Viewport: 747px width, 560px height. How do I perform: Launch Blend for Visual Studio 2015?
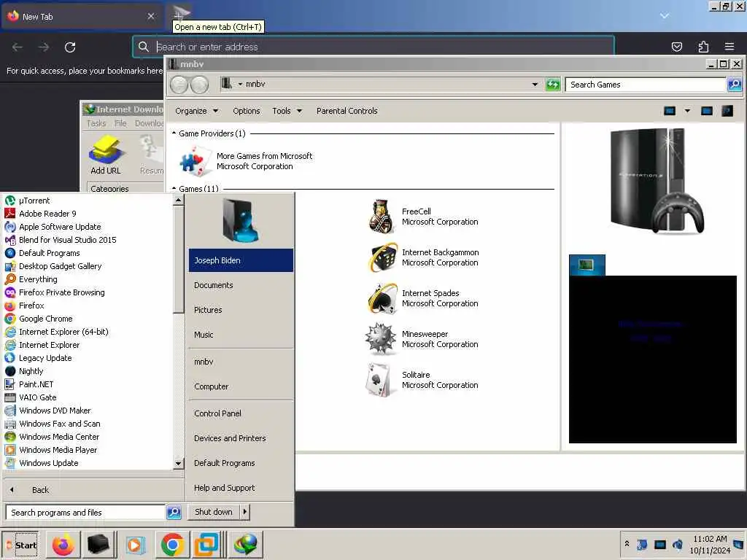(x=61, y=240)
